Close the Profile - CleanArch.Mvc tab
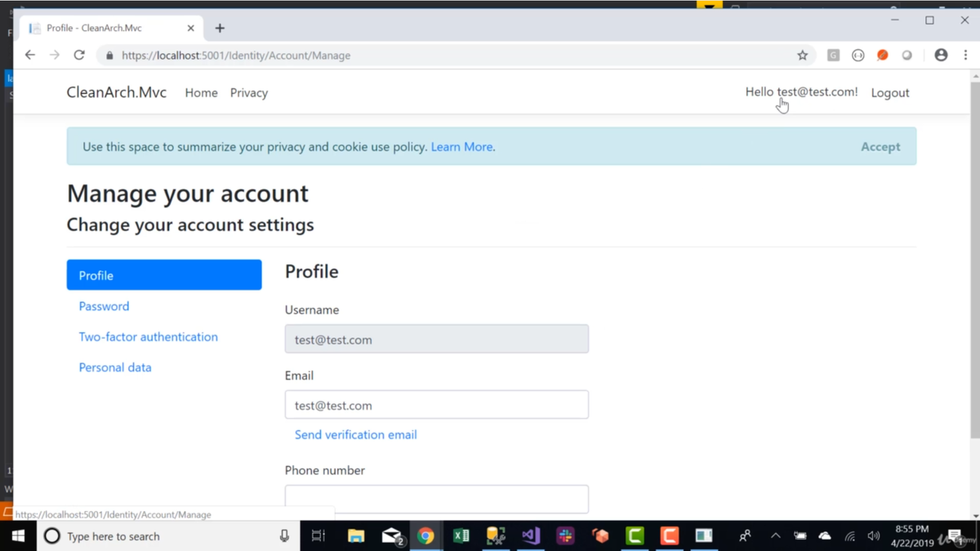 tap(190, 28)
